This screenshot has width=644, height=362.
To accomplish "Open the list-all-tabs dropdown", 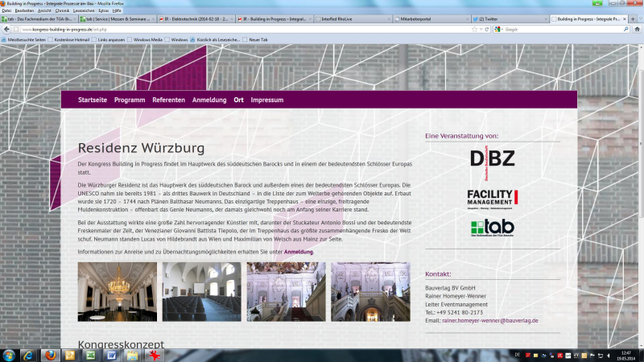I will pyautogui.click(x=639, y=19).
